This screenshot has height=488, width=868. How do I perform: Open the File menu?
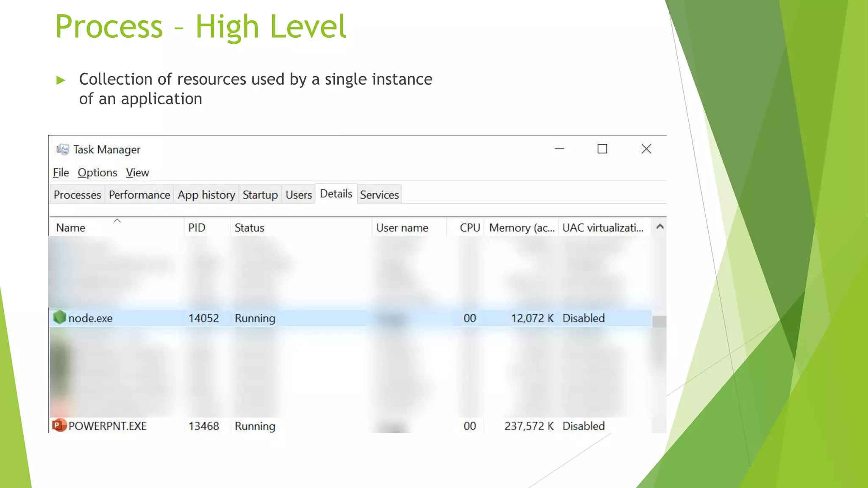(x=61, y=172)
